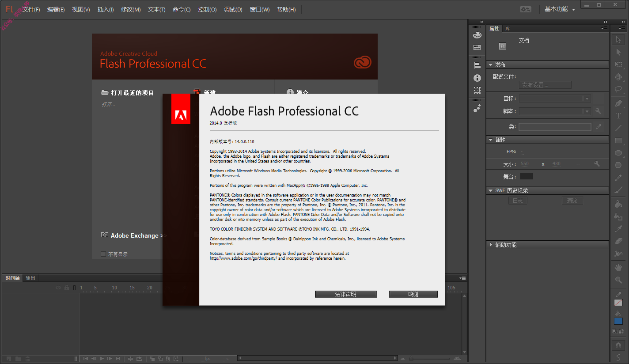Screen dimensions: 629x364
Task: Select the Zoom magnifier tool
Action: pyautogui.click(x=618, y=280)
